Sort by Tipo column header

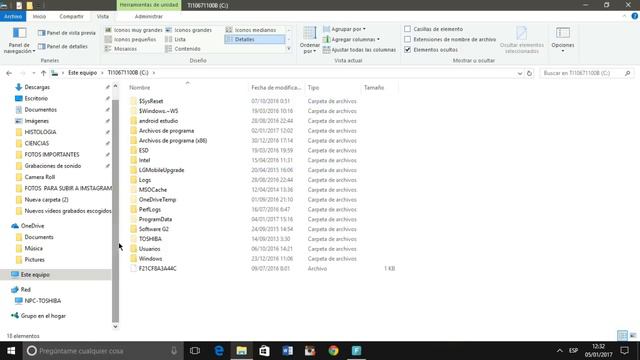click(333, 87)
